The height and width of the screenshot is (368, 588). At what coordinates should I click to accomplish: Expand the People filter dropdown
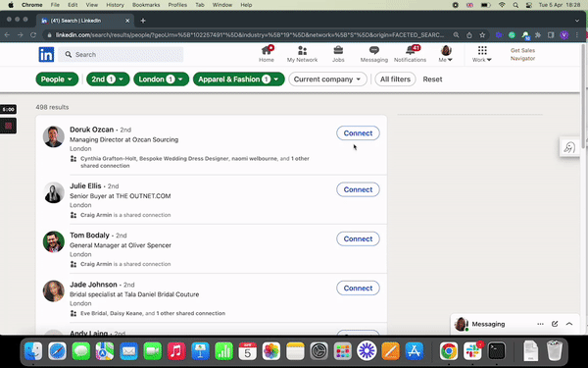(x=57, y=79)
